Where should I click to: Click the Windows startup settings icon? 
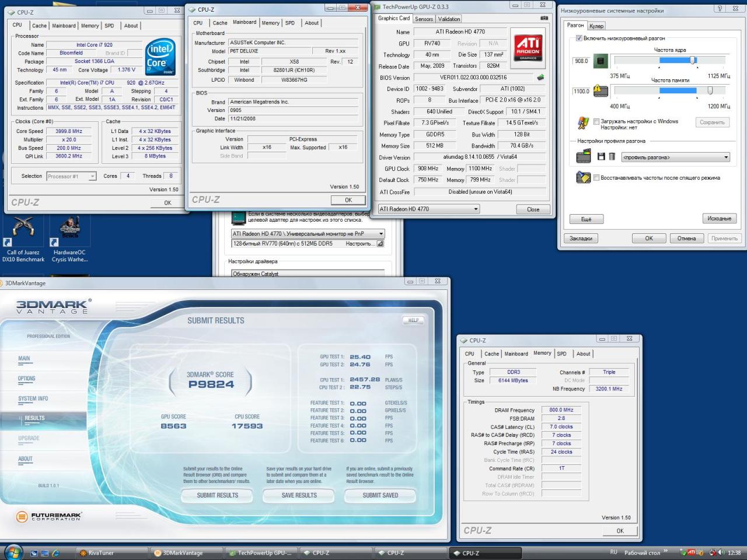coord(583,123)
